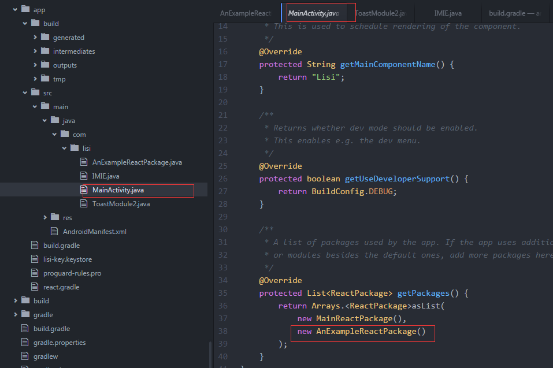This screenshot has width=554, height=369.
Task: Expand the intermediates folder chevron
Action: pyautogui.click(x=35, y=51)
